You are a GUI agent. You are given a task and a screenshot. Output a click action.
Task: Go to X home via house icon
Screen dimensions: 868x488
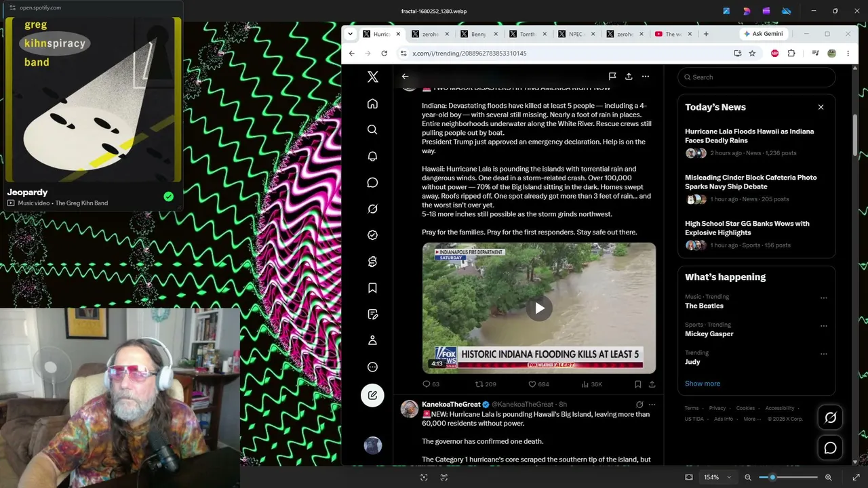click(x=372, y=104)
